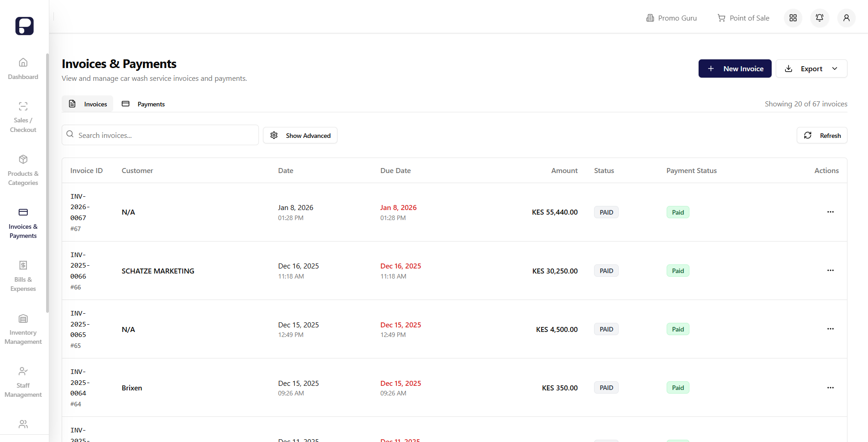Open Products & Categories
Viewport: 868px width, 442px height.
23,170
